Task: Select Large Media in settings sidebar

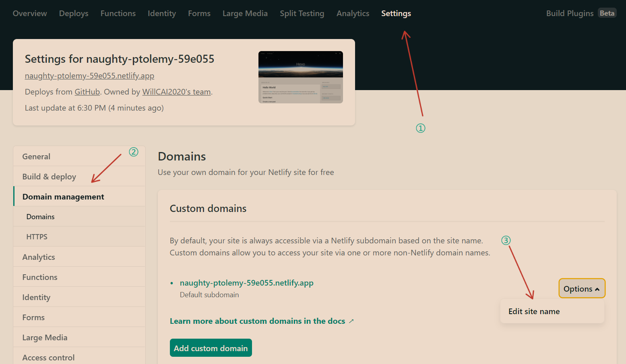Action: coord(79,337)
